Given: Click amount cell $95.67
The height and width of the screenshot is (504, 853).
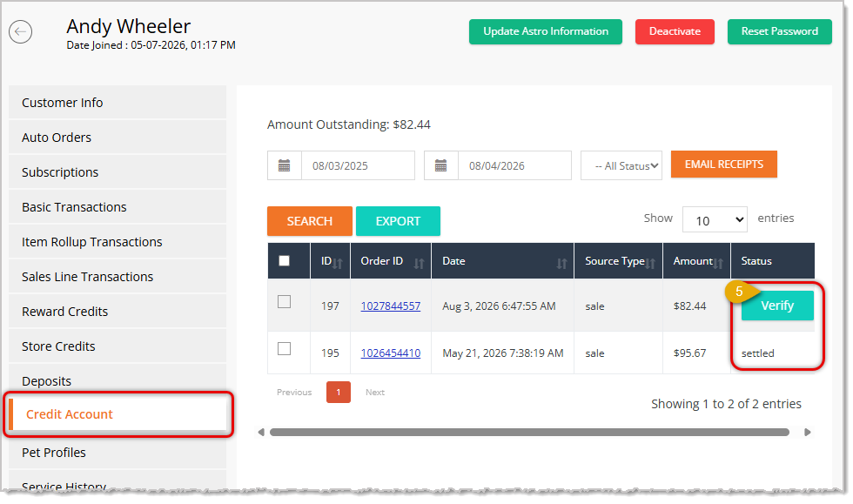Looking at the screenshot, I should tap(689, 353).
